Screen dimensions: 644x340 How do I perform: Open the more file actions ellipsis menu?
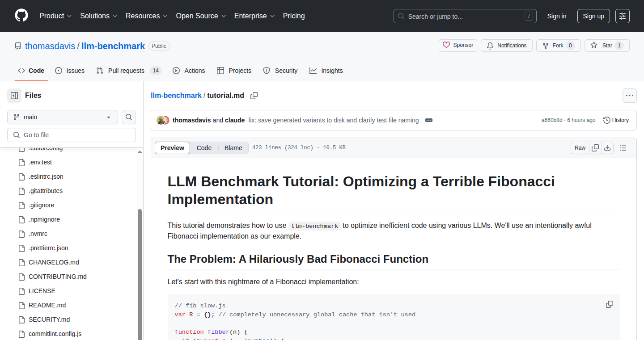(630, 96)
